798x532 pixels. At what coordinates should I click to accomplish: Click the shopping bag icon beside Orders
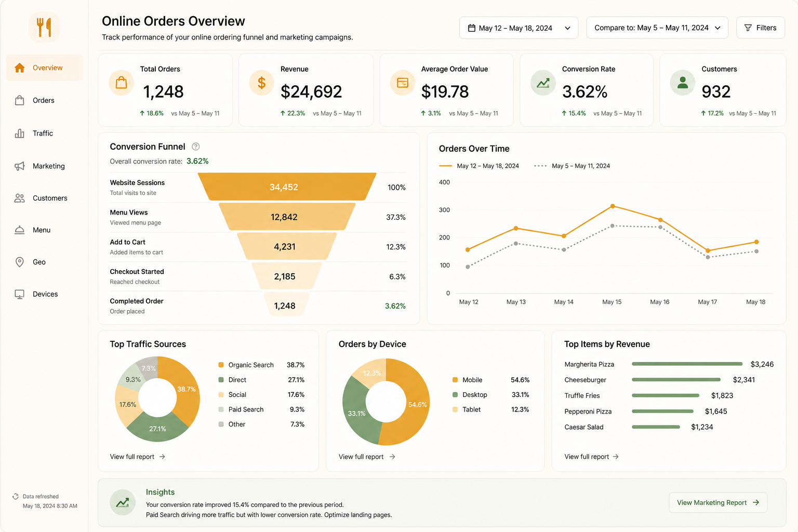20,100
